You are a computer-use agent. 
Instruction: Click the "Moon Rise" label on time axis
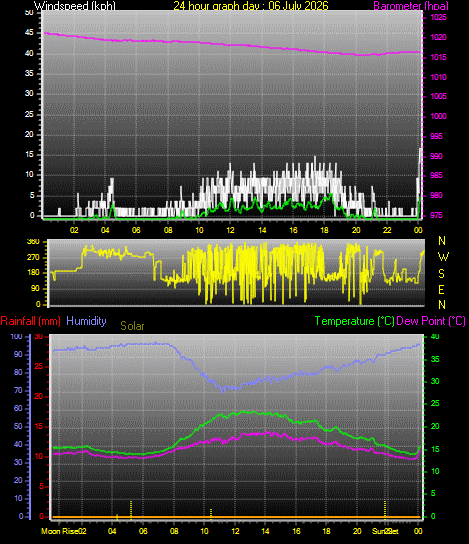(x=59, y=531)
